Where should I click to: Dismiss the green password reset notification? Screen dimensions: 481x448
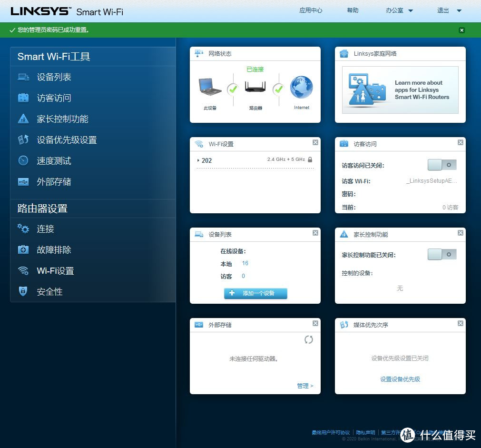461,30
